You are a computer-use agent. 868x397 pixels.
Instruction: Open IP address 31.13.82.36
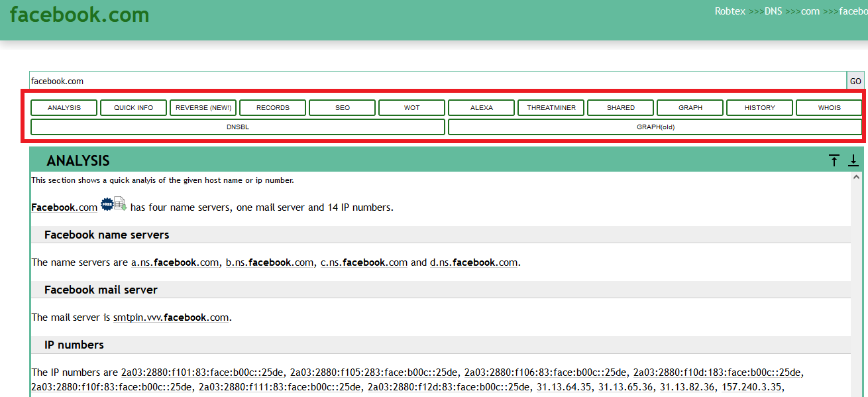click(688, 387)
